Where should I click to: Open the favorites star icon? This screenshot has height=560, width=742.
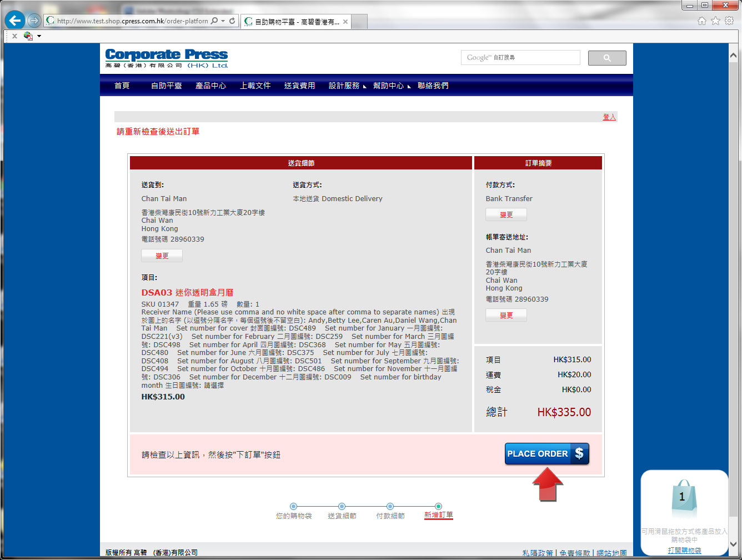[715, 21]
